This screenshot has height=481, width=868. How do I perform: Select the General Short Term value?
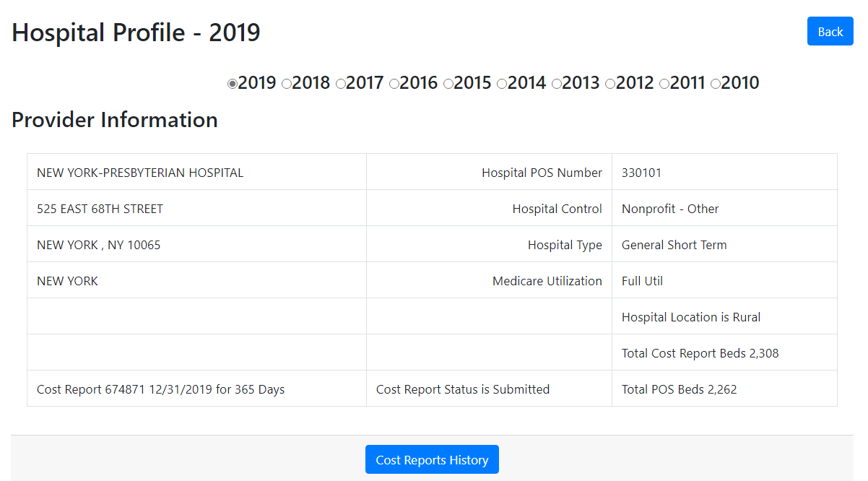[x=674, y=245]
